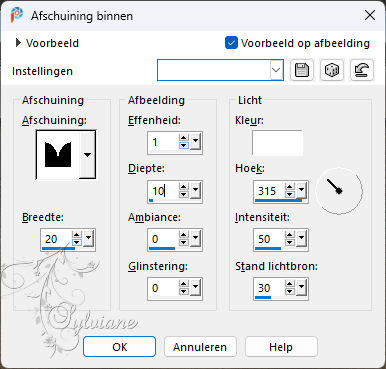Toggle Voorbeeld op afbeelding checkbox
The image size is (386, 369).
tap(231, 43)
